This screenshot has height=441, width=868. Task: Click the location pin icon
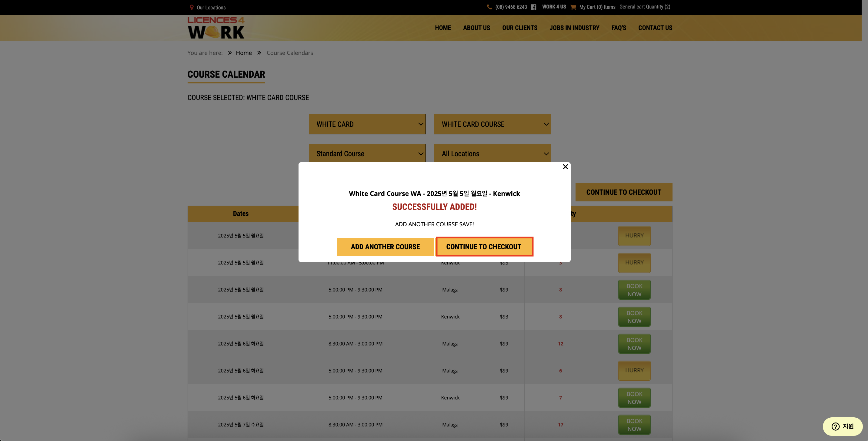(x=192, y=7)
